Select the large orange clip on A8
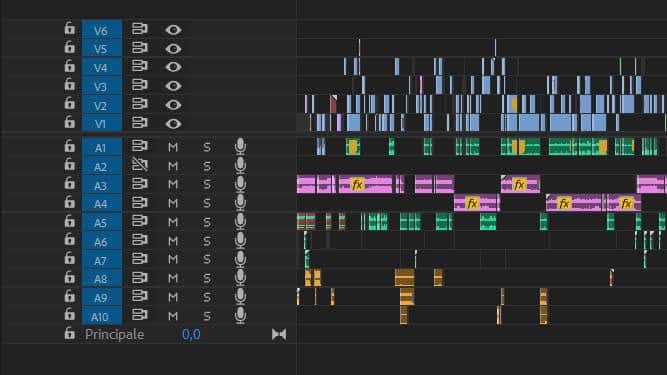The image size is (667, 375). tap(404, 278)
